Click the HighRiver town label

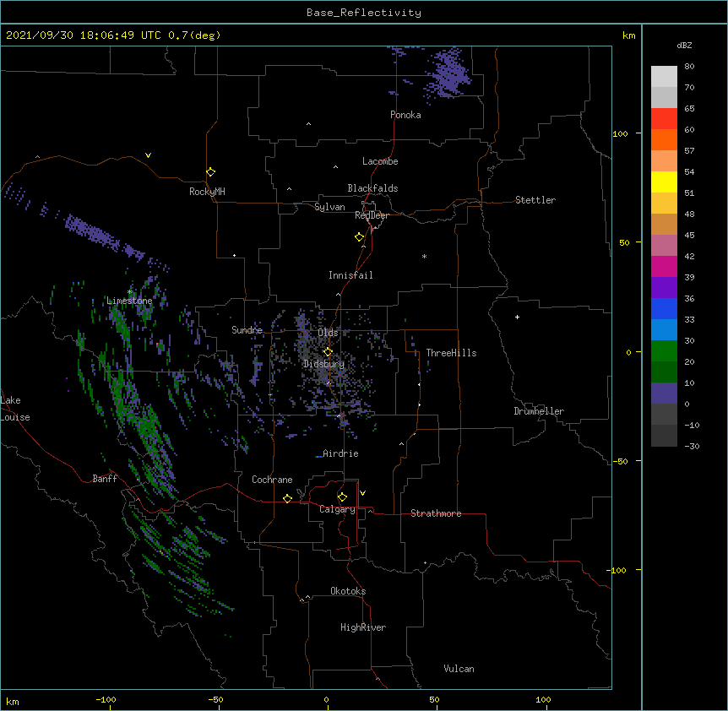click(363, 627)
